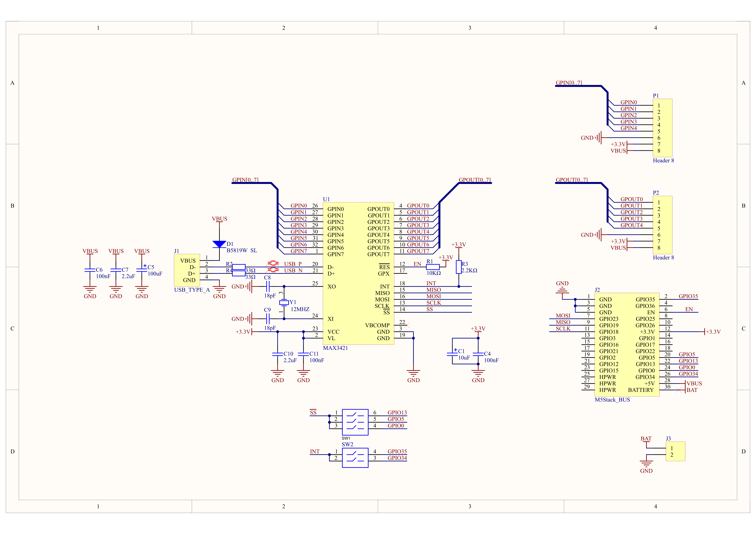Viewport: 756px width, 534px height.
Task: Click the MISO net label at U1 pin 15
Action: (433, 290)
